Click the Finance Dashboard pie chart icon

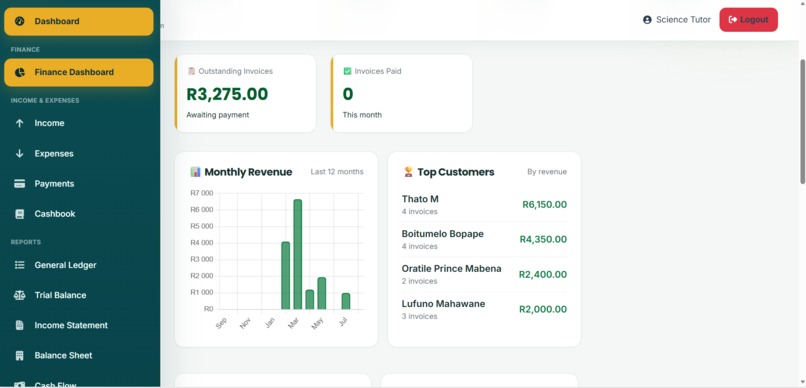[x=20, y=72]
